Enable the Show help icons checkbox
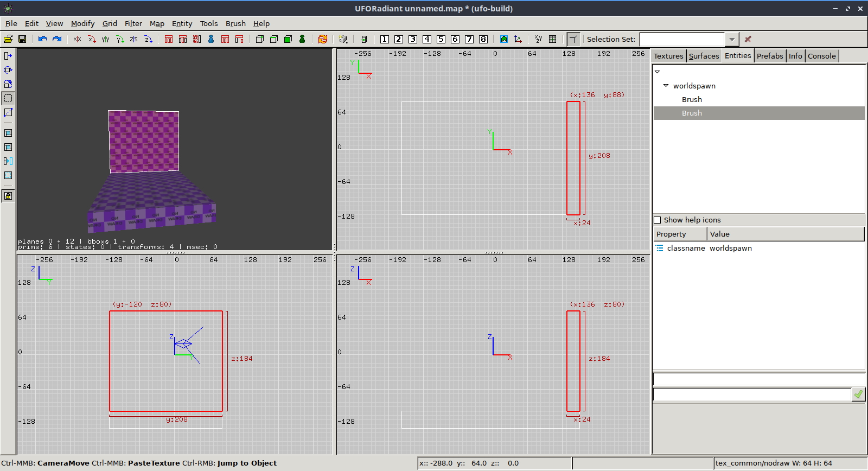The image size is (868, 471). 658,220
